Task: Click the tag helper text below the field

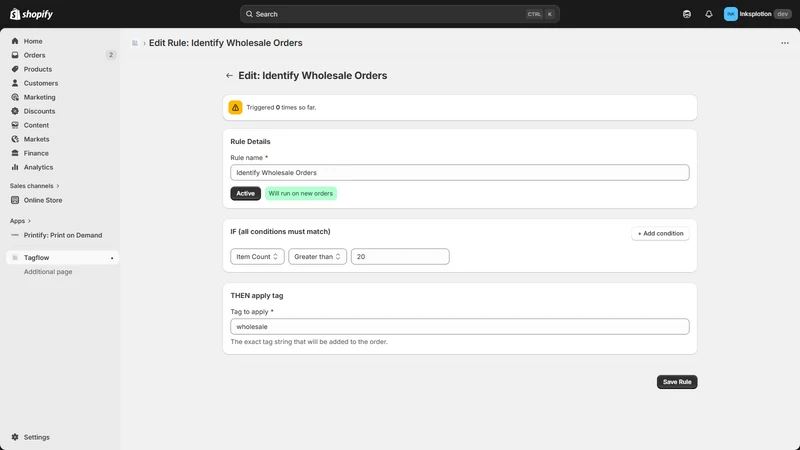Action: coord(309,342)
